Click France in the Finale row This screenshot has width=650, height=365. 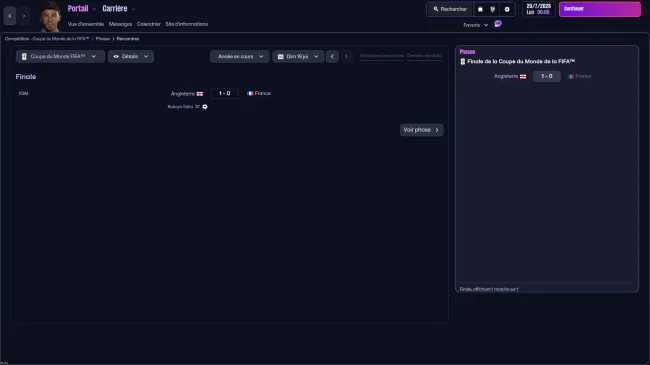pyautogui.click(x=263, y=93)
